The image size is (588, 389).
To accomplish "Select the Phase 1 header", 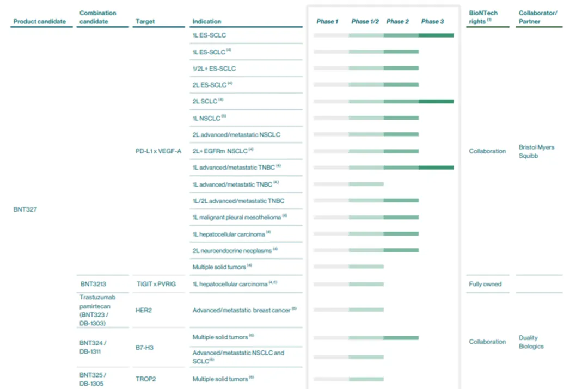I will 327,22.
